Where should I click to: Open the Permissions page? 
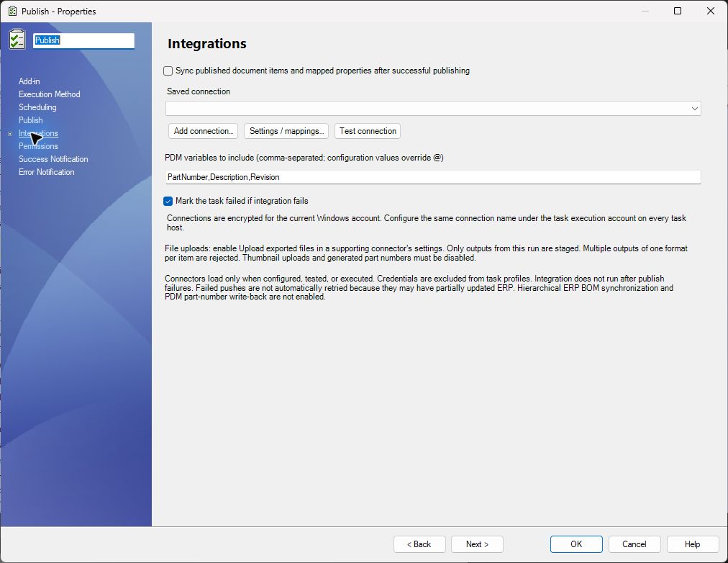pos(38,146)
